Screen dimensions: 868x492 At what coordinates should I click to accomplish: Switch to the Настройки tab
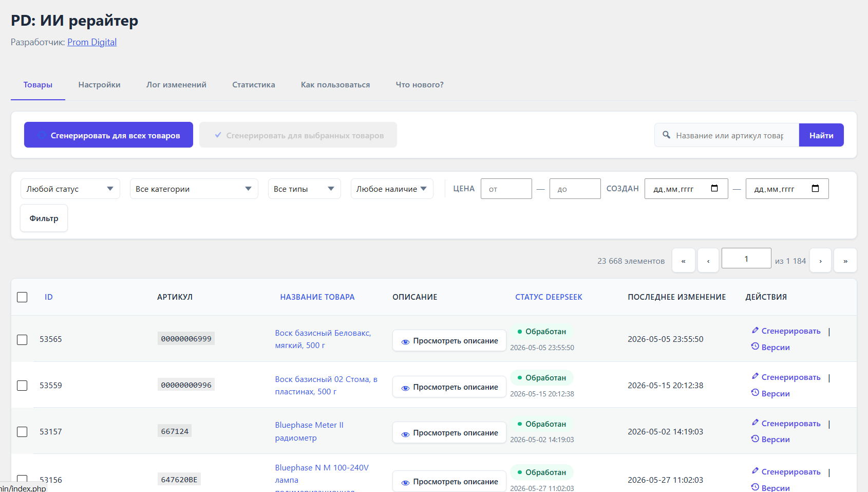(99, 85)
